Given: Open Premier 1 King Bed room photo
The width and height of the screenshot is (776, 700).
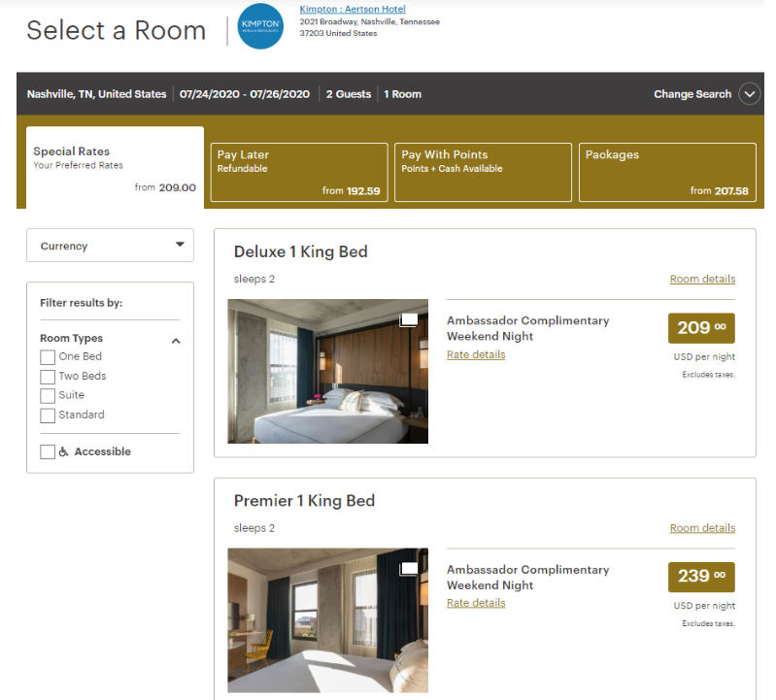Looking at the screenshot, I should [x=327, y=620].
